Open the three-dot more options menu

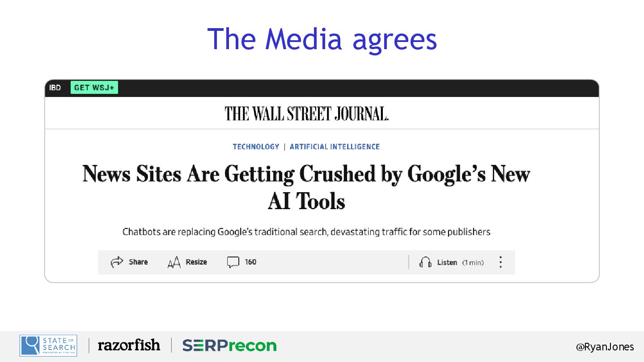pyautogui.click(x=500, y=262)
